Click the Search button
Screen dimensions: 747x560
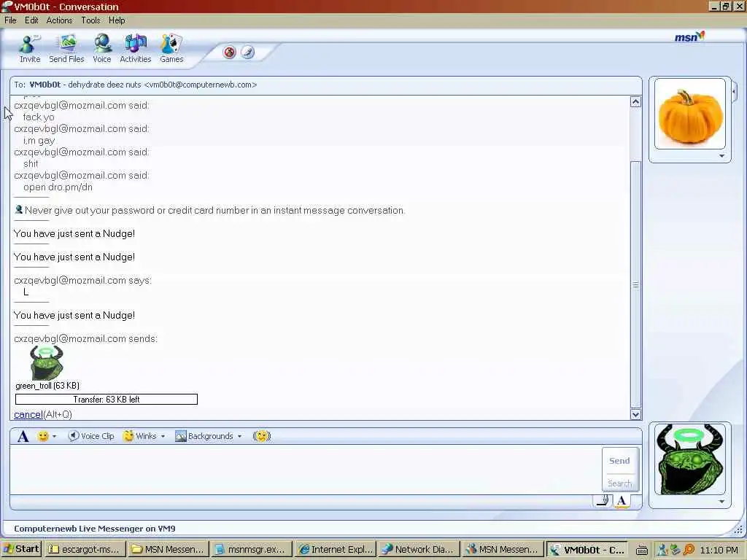tap(619, 483)
